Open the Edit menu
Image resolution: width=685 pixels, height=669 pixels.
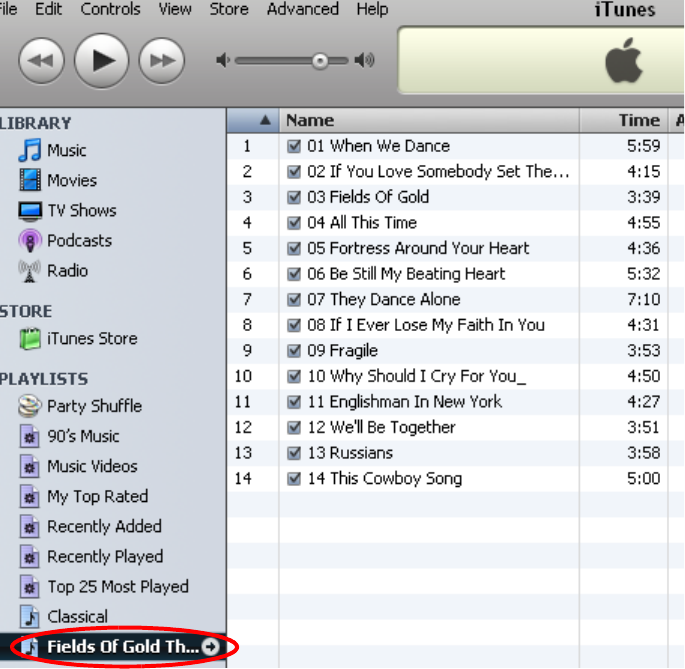tap(48, 9)
